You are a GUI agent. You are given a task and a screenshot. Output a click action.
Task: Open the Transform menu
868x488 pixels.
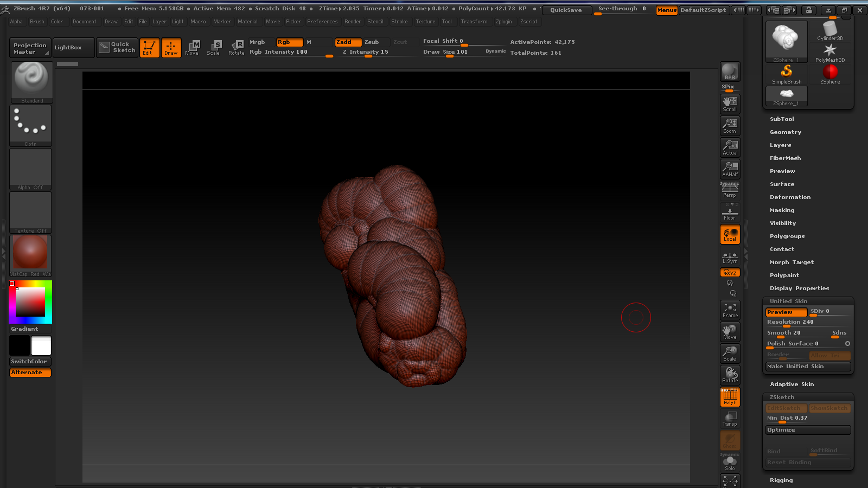[474, 22]
